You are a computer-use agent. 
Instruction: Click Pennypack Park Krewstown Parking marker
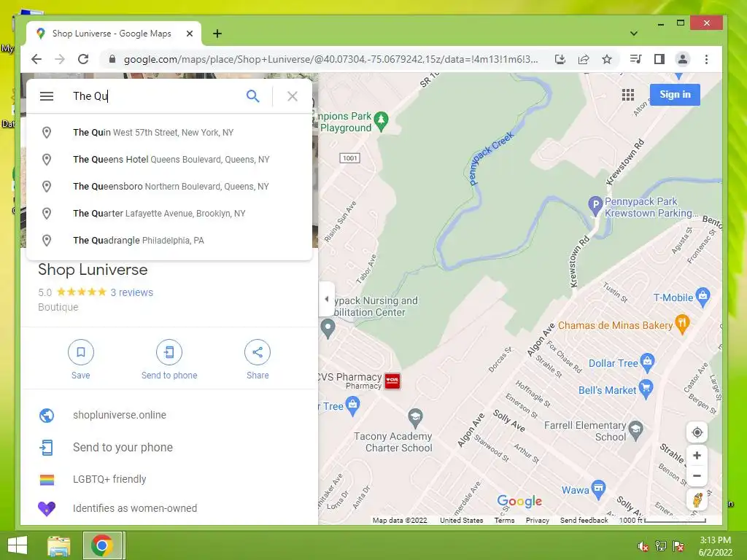(595, 206)
